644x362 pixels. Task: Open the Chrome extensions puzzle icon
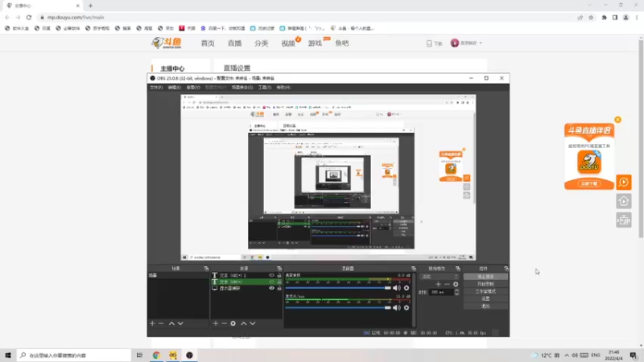[605, 18]
